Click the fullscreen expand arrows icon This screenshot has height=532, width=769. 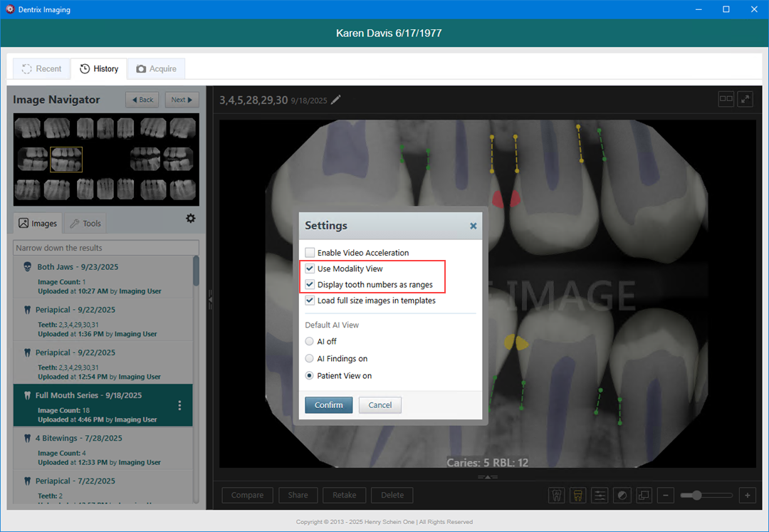pos(745,100)
